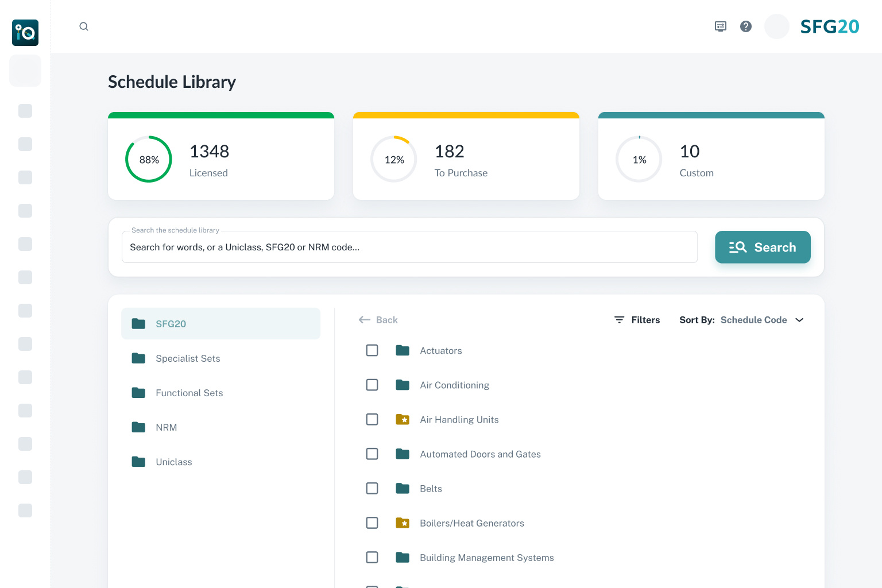The image size is (882, 588).
Task: Open the Filters options
Action: pyautogui.click(x=637, y=320)
